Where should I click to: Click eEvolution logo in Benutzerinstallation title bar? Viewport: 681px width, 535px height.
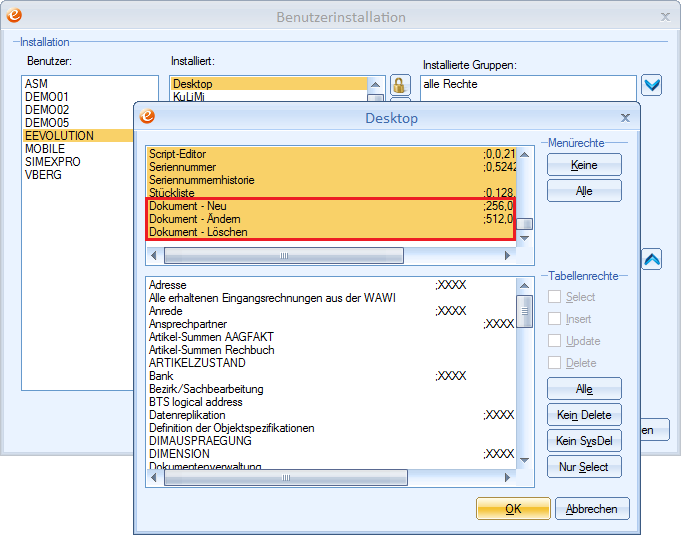(x=14, y=15)
